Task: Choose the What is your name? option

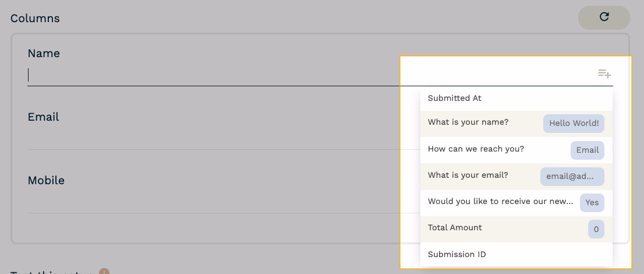Action: (468, 122)
